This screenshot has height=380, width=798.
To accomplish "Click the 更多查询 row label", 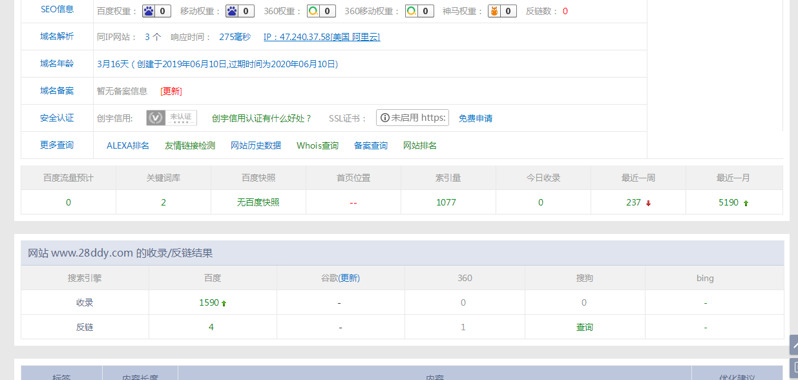I will tap(57, 145).
